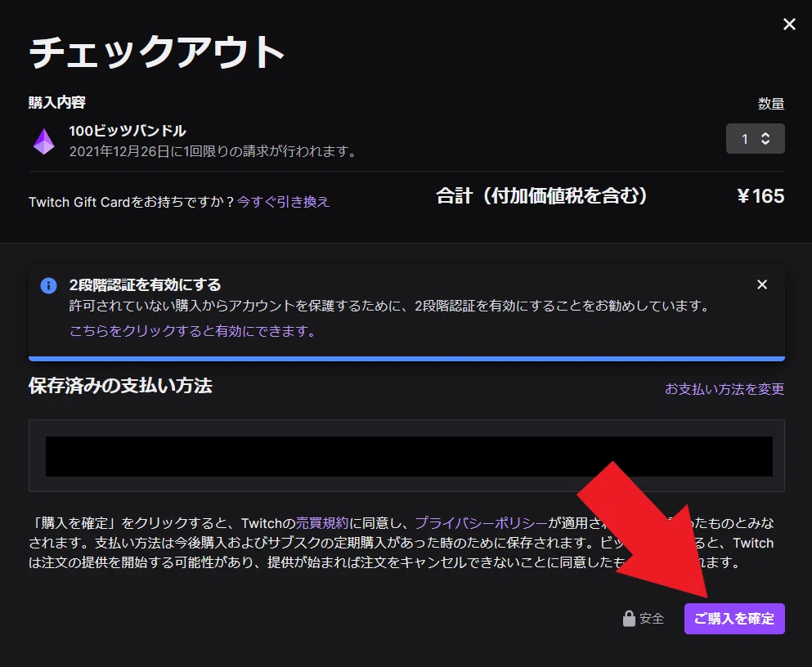Confirm purchase with ご購入を確定 button
Image resolution: width=812 pixels, height=667 pixels.
pyautogui.click(x=734, y=618)
